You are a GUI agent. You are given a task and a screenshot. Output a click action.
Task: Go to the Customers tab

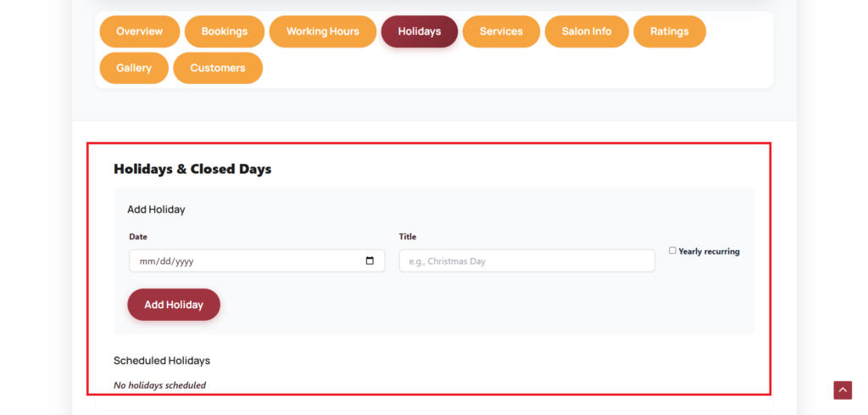(218, 68)
